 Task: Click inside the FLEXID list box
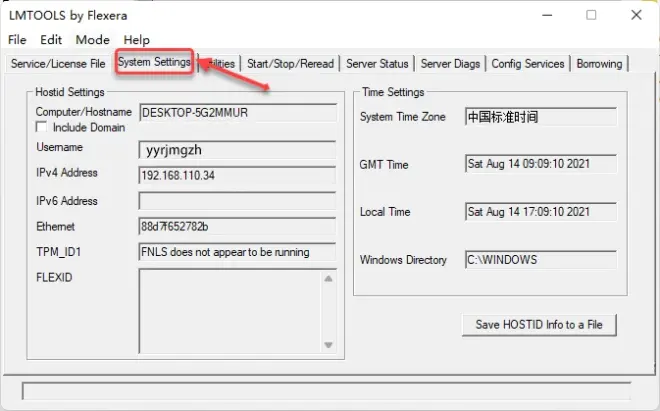[230, 311]
